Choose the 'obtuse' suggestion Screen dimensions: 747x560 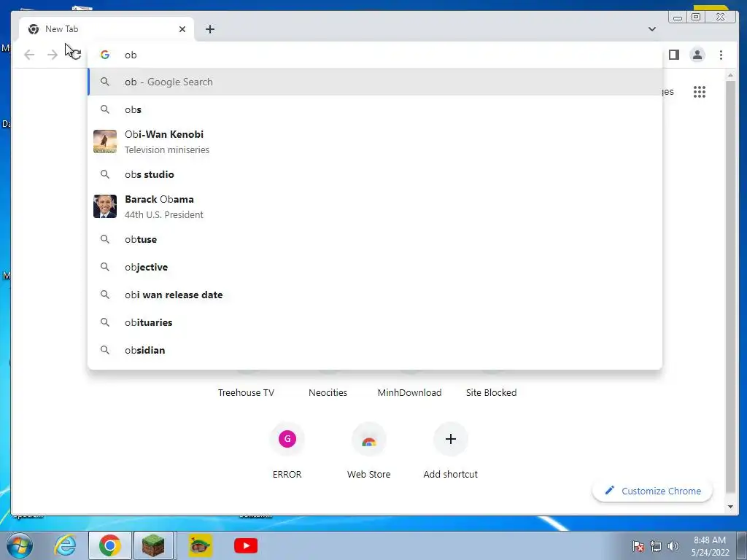[375, 239]
